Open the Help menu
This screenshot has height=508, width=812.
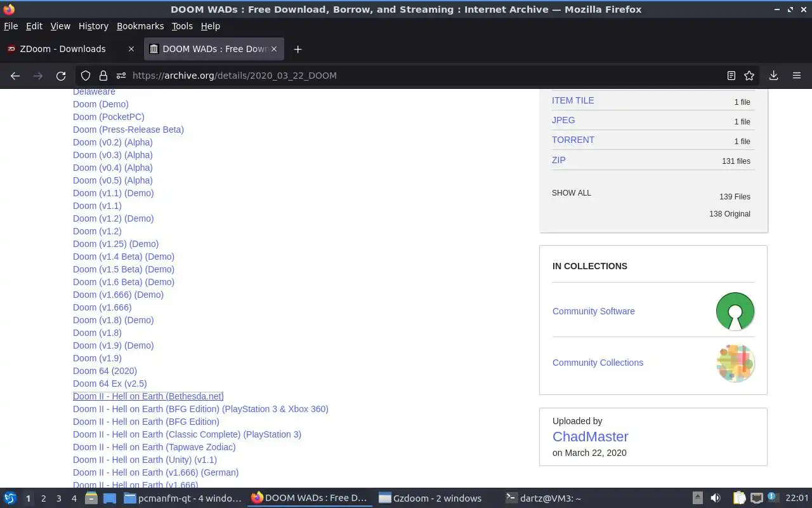tap(210, 26)
